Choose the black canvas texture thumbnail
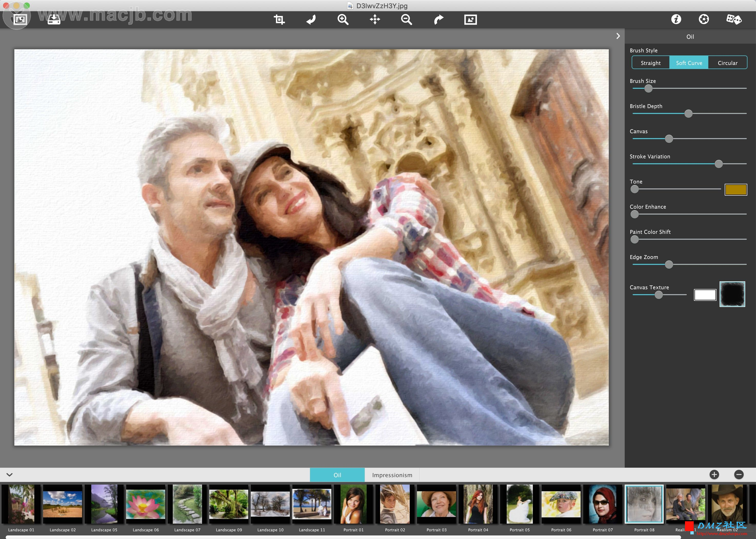 point(732,294)
